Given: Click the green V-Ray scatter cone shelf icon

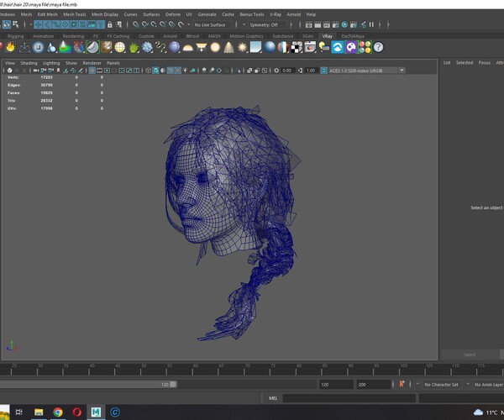Looking at the screenshot, I should pyautogui.click(x=66, y=47).
